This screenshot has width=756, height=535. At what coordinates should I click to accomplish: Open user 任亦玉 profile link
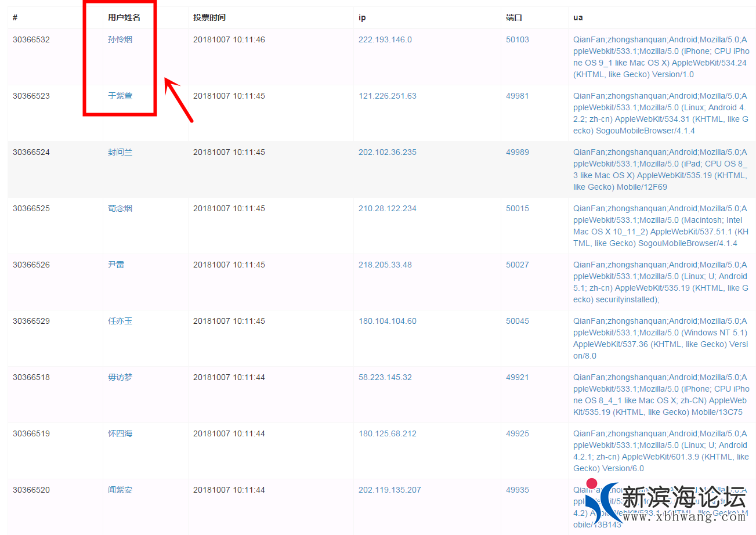click(120, 321)
